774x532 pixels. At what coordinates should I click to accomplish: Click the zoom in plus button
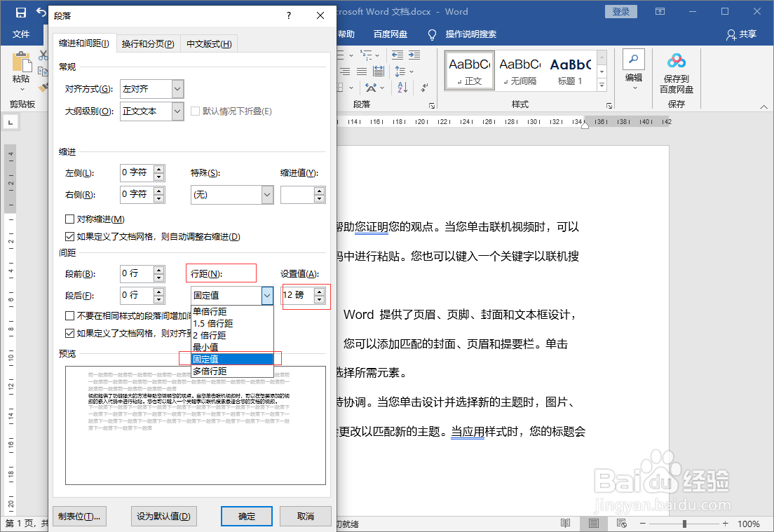725,524
